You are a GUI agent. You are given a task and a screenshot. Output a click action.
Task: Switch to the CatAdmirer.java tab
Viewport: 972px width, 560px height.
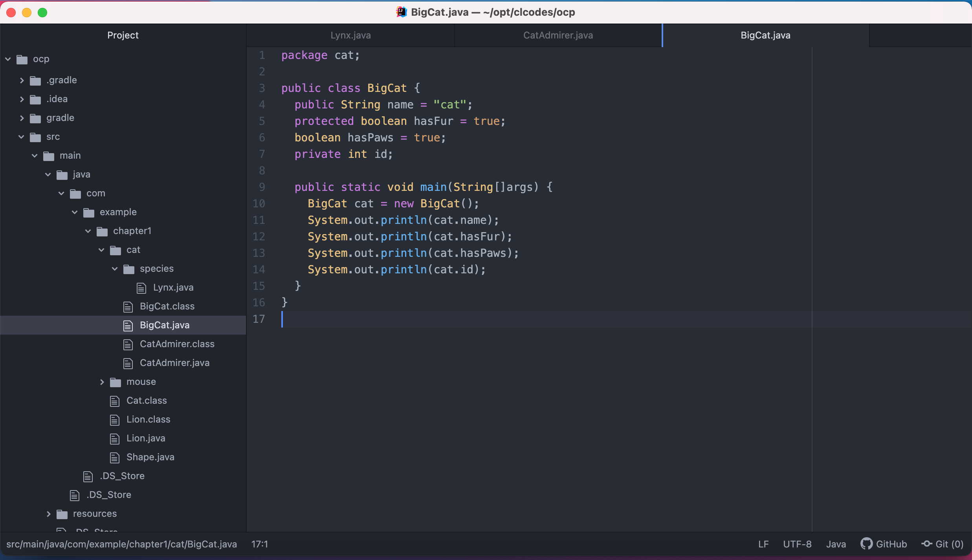558,35
